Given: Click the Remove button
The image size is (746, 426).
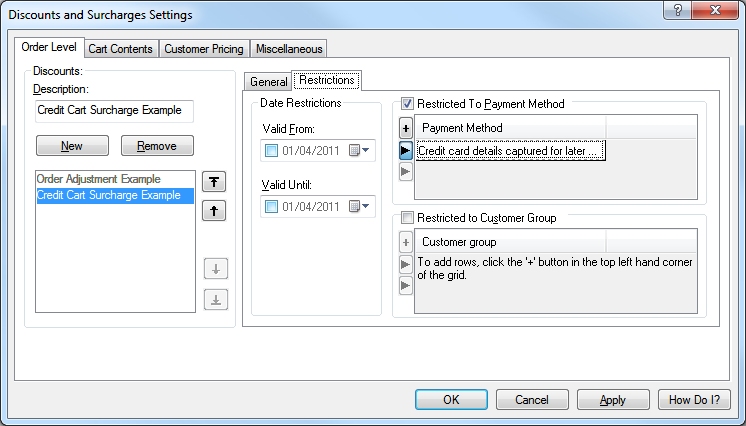Looking at the screenshot, I should pyautogui.click(x=157, y=146).
